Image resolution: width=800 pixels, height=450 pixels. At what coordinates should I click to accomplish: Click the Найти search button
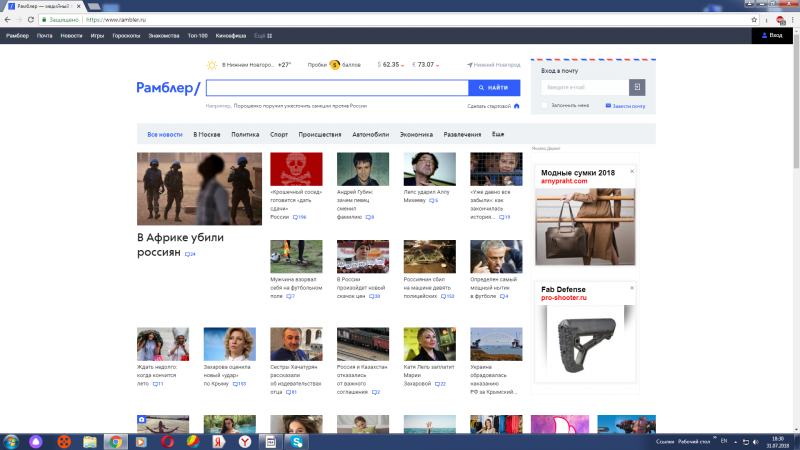494,88
